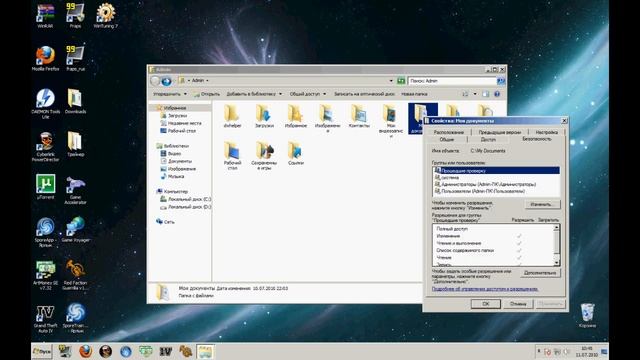
Task: Open the Добавить в библиотеку dropdown
Action: coord(254,94)
